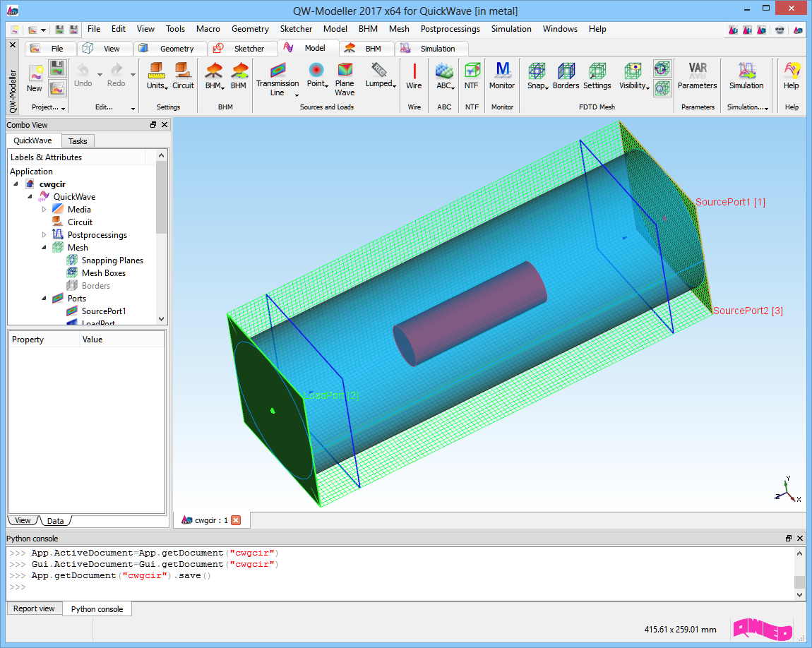Viewport: 812px width, 648px height.
Task: Click the mesh magnifier icon in FDTD Mesh
Action: tap(662, 88)
